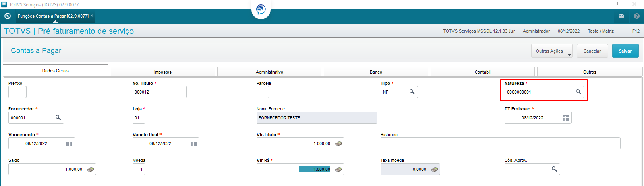Image resolution: width=644 pixels, height=186 pixels.
Task: Open Vlr.Titulo calculator icon
Action: tap(339, 143)
